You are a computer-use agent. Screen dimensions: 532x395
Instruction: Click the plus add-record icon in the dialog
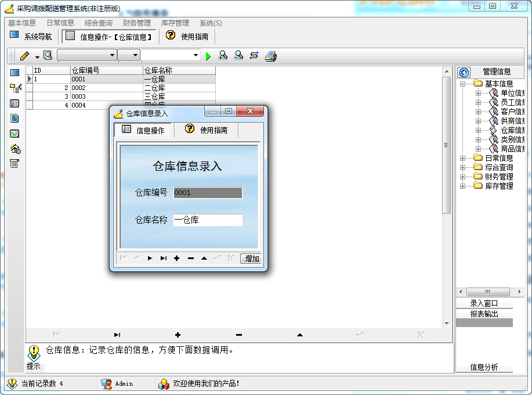176,258
